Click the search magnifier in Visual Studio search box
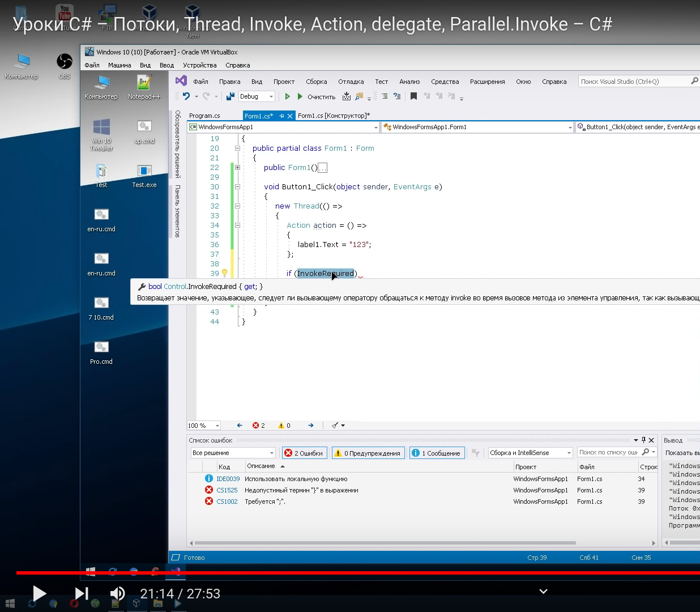Viewport: 700px width, 612px height. [x=694, y=81]
